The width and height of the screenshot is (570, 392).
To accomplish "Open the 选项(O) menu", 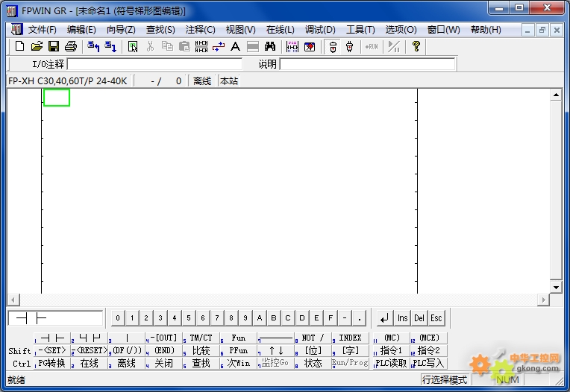I will 401,29.
